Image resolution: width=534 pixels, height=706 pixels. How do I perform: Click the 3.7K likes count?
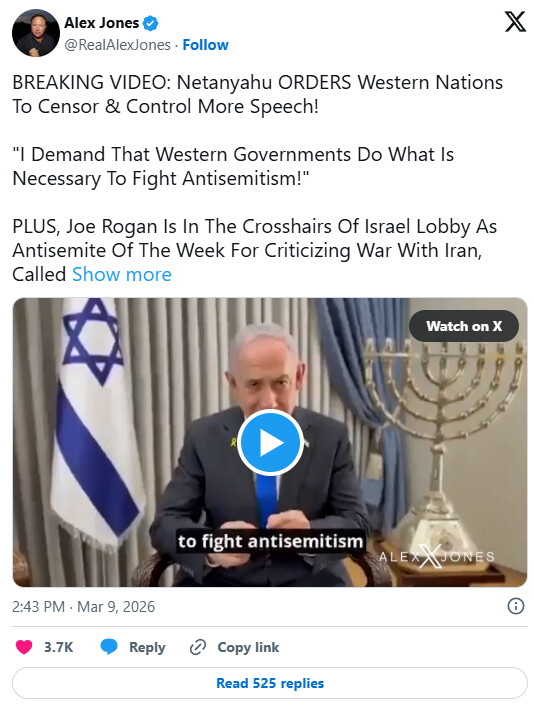(x=58, y=647)
